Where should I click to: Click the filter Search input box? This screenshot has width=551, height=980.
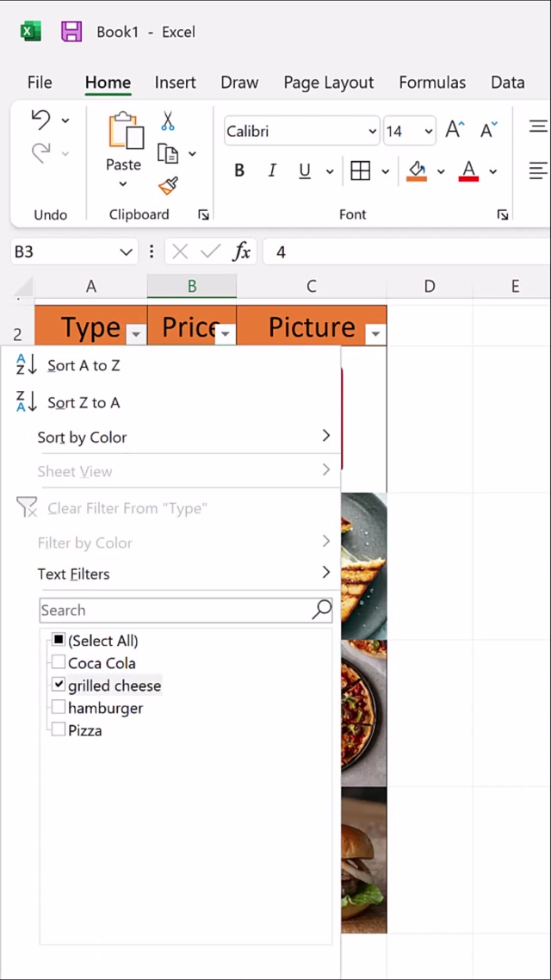(x=176, y=610)
